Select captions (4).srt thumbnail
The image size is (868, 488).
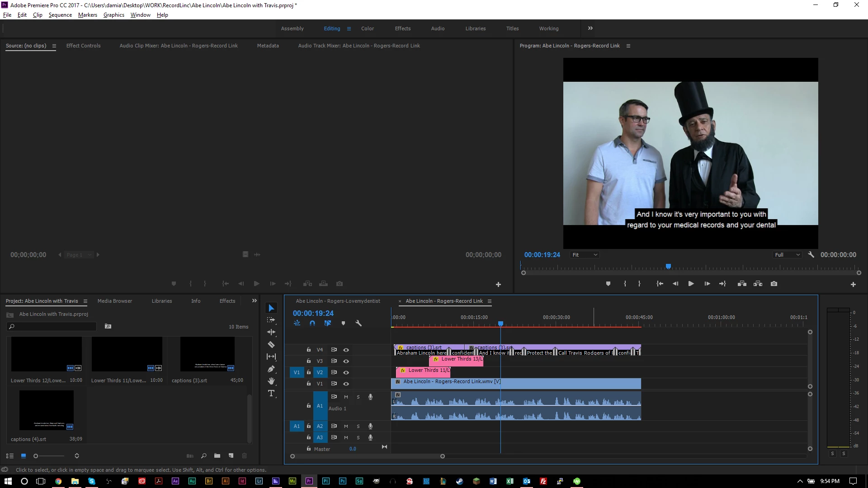[47, 410]
